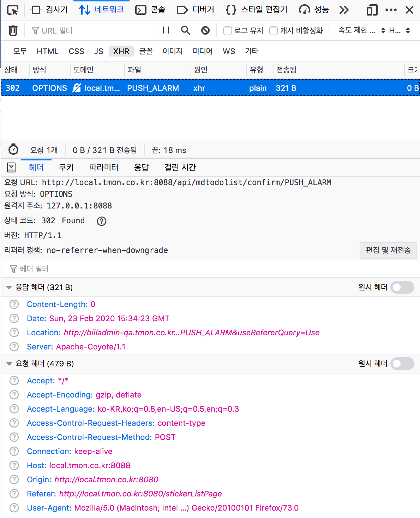Filter requests by JS

tap(98, 51)
